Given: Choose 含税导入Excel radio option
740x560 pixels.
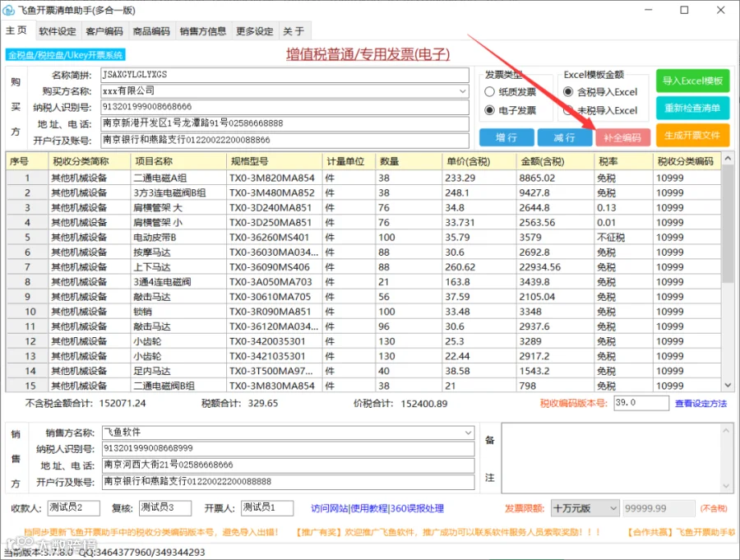Looking at the screenshot, I should [568, 91].
